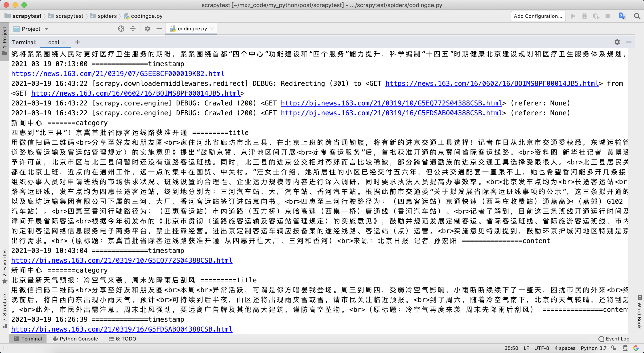Switch to the Python Console tab
Viewport: 644px width, 353px height.
[x=75, y=339]
